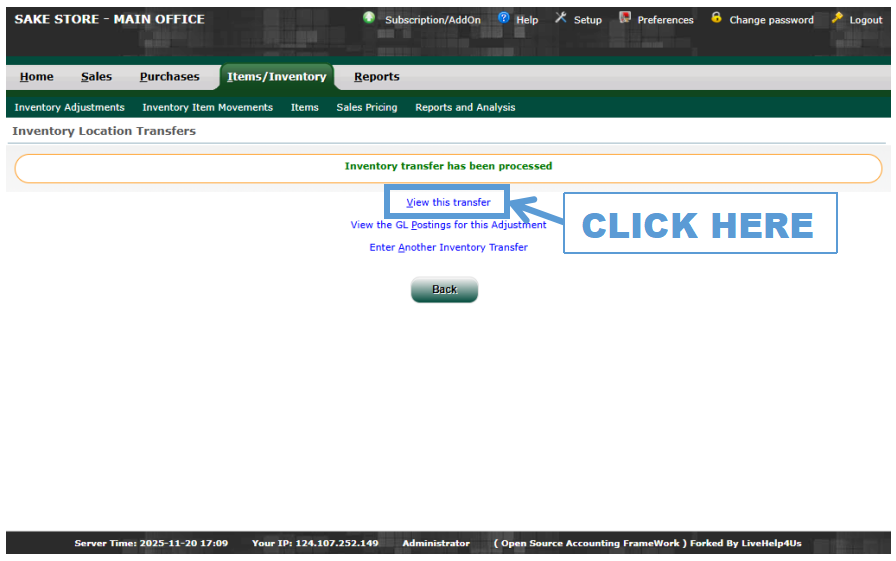Open the Sales Pricing submenu item
This screenshot has height=561, width=896.
point(366,107)
